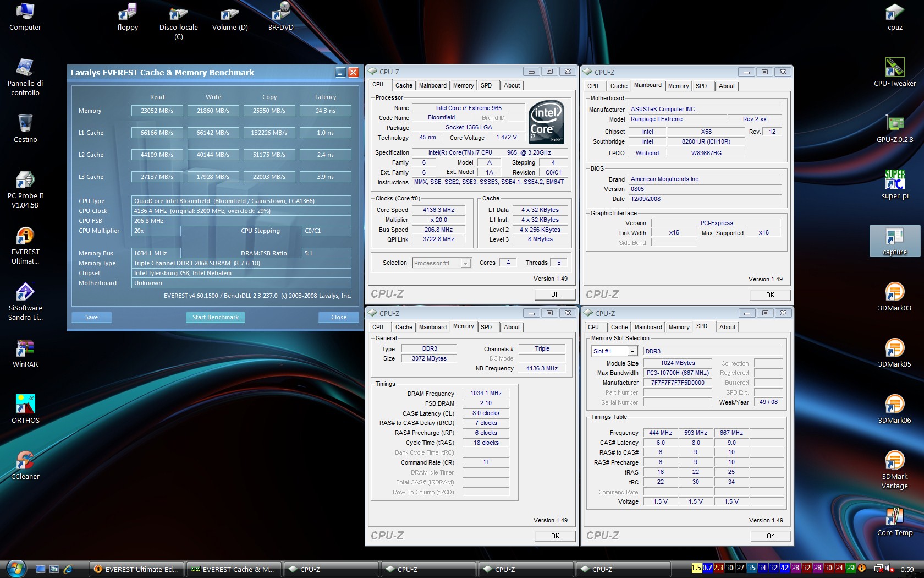Click OK in bottom-right CPU-Z SPD window

tap(771, 536)
